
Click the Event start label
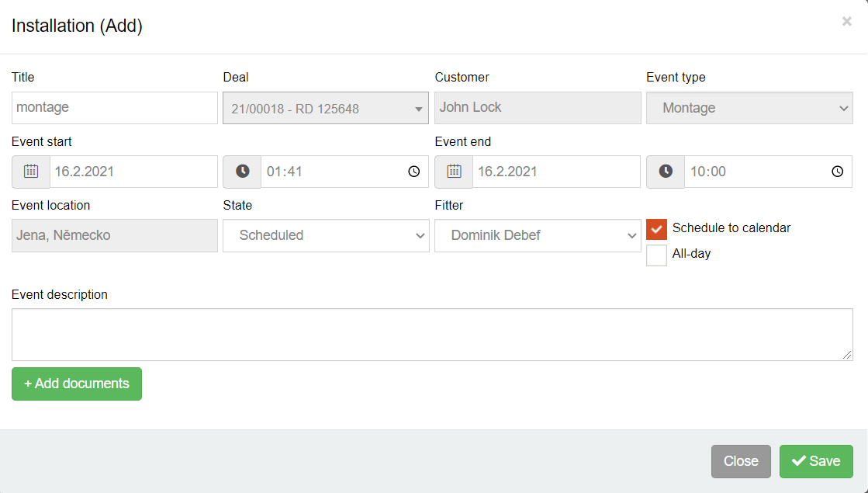(42, 142)
